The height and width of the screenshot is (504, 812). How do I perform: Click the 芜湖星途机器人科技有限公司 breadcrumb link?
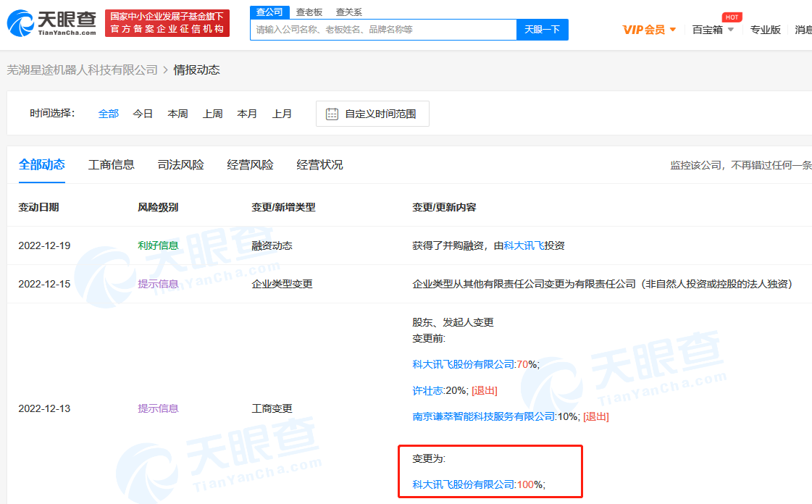(83, 70)
